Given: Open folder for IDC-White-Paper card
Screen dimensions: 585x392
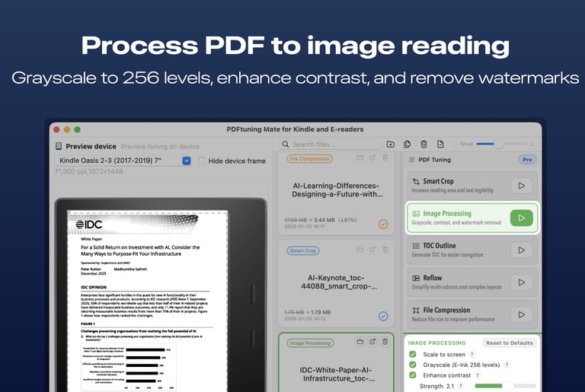Looking at the screenshot, I should [x=360, y=341].
